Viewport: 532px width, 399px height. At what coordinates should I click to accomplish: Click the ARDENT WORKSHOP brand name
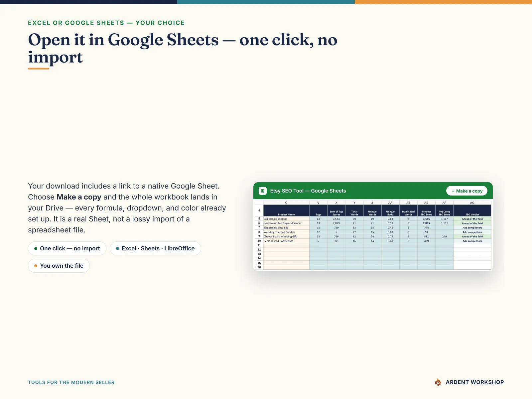click(x=475, y=382)
